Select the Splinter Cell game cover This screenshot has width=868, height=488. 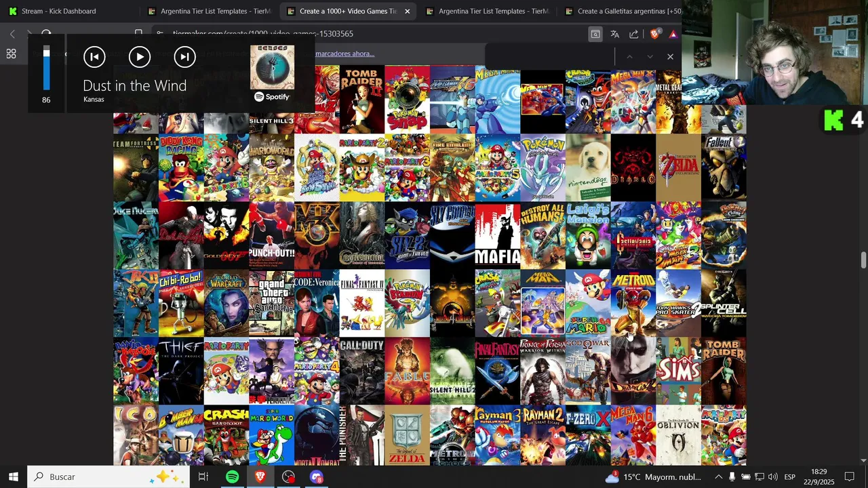(x=724, y=303)
